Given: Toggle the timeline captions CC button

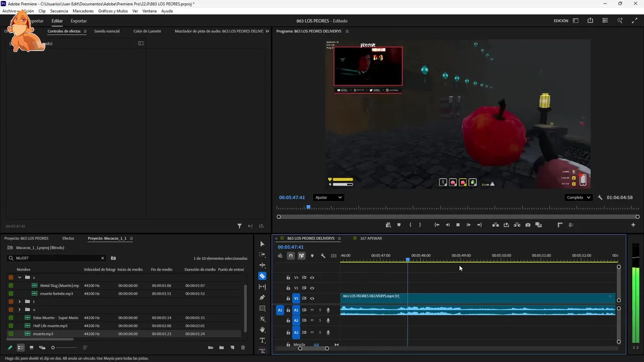Looking at the screenshot, I should tap(334, 255).
